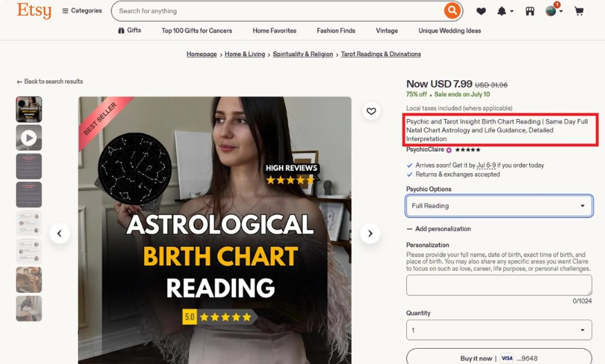605x364 pixels.
Task: Click the Etsy logo
Action: pyautogui.click(x=34, y=10)
